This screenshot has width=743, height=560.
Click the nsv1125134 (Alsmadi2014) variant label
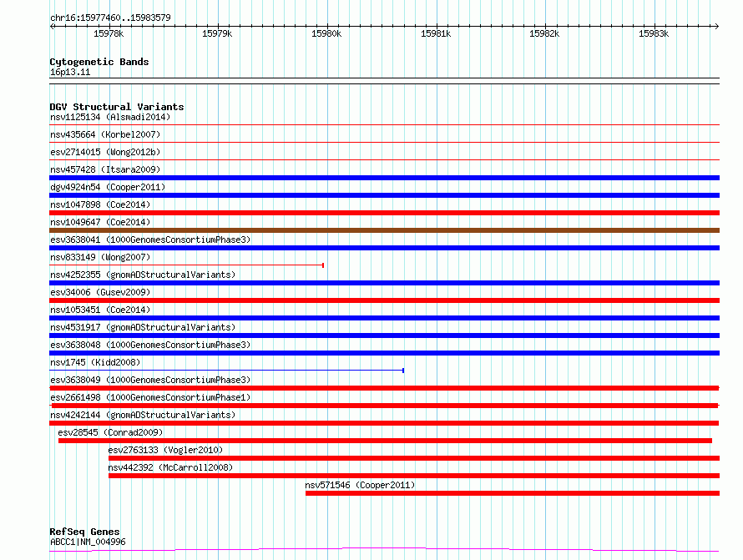110,117
